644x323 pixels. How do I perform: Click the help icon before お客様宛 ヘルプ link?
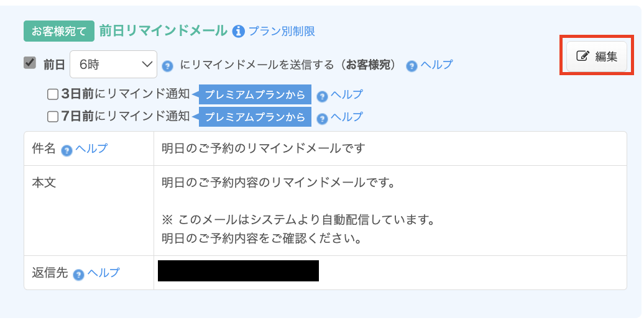412,66
